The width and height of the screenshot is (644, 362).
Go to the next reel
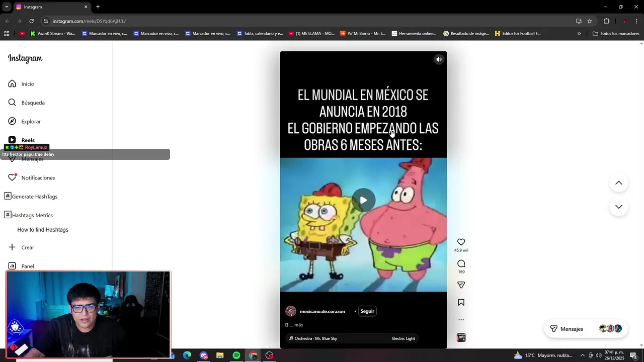point(619,207)
